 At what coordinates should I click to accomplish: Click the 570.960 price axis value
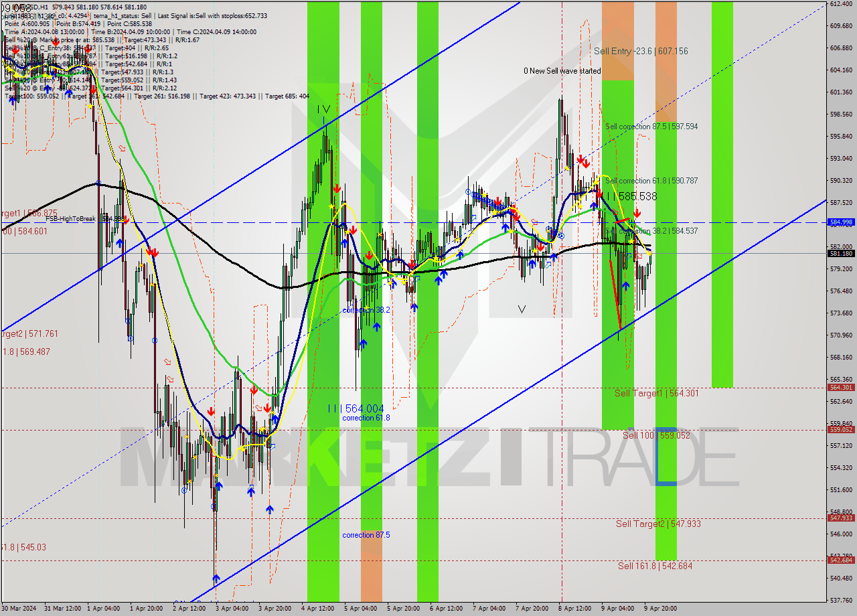(841, 335)
